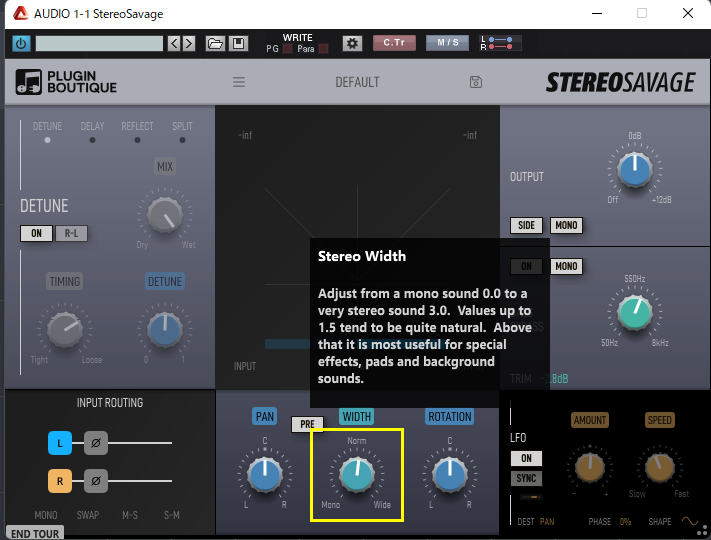The image size is (711, 540).
Task: Click the TIMING label
Action: point(64,282)
